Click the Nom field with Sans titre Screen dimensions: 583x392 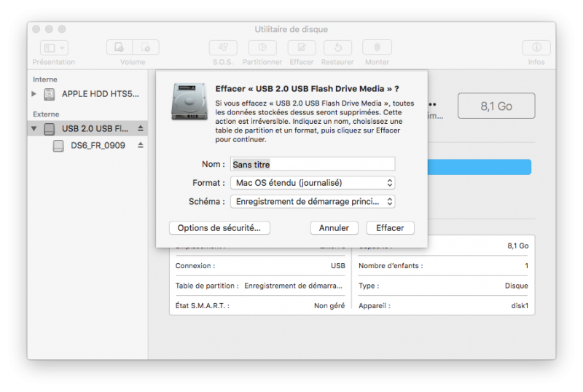[x=313, y=164]
